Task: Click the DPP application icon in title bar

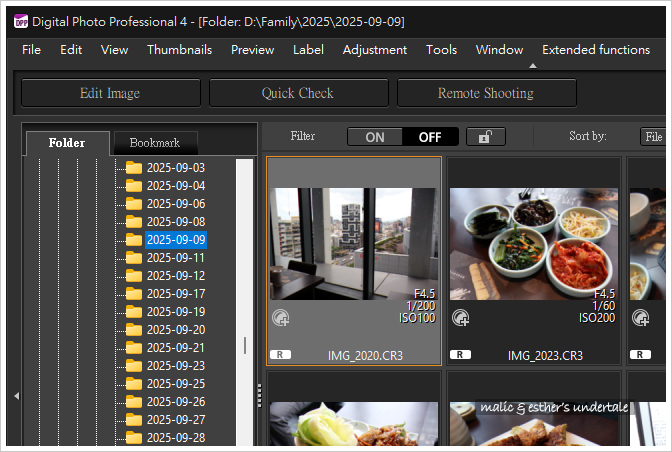Action: tap(20, 21)
